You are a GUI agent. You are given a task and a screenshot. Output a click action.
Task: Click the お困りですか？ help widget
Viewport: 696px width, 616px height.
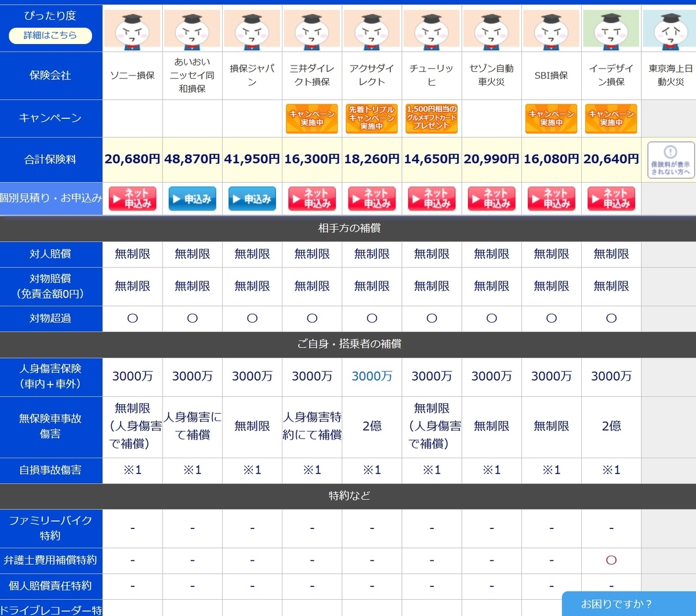coord(629,604)
